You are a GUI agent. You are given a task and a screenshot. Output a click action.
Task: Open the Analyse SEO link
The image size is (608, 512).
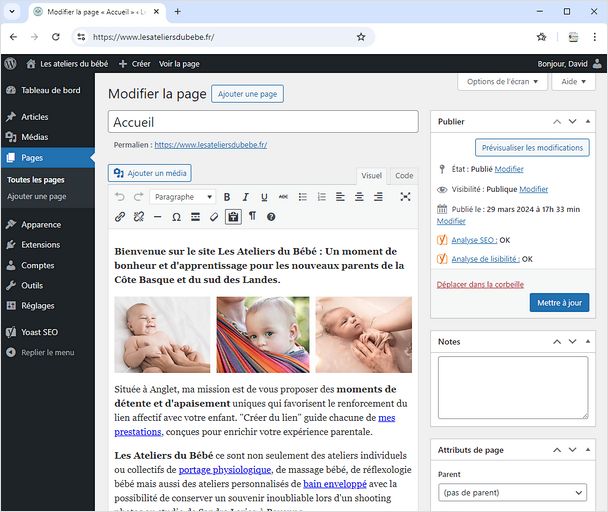(x=474, y=240)
